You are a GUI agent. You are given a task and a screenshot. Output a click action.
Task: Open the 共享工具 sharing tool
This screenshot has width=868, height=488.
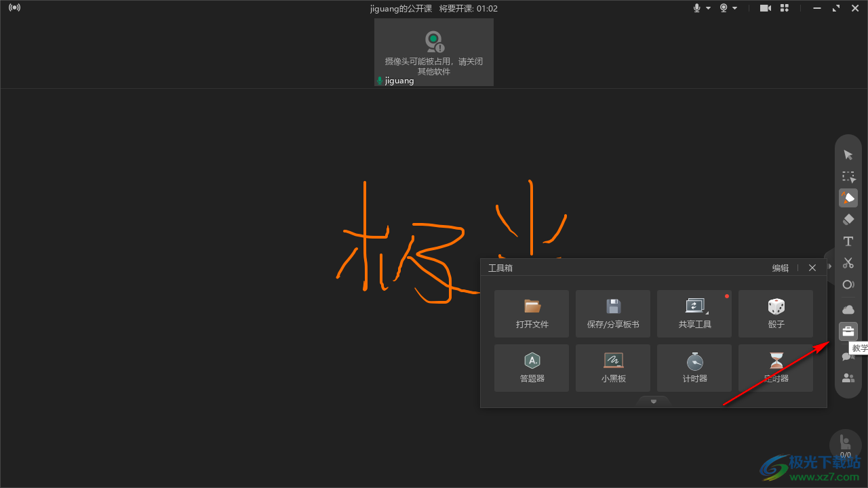694,314
